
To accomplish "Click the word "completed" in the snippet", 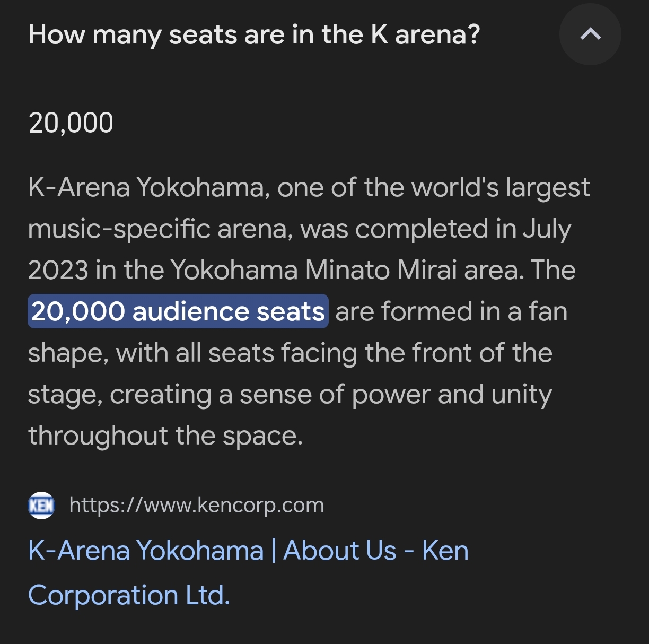I will pos(422,229).
